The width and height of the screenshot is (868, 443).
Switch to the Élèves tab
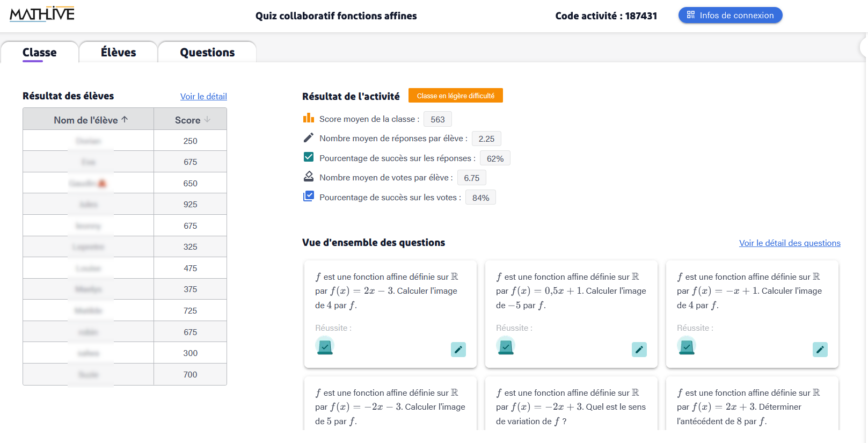118,52
